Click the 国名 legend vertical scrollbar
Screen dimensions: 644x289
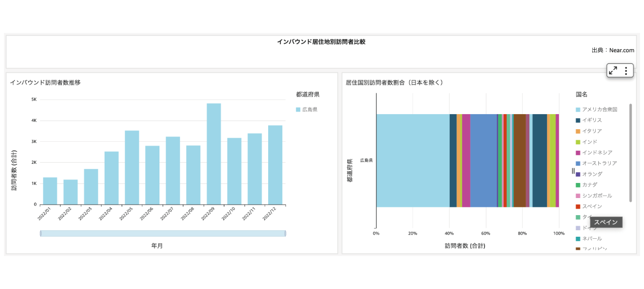(x=630, y=153)
